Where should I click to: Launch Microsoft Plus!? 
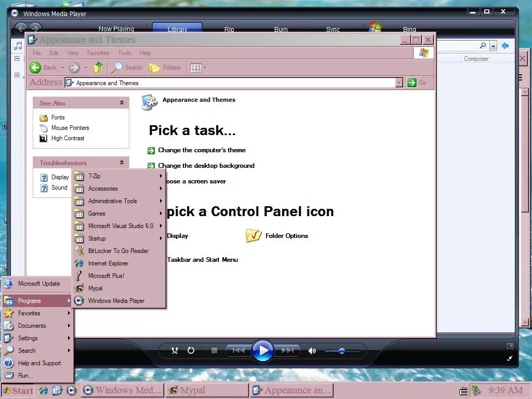coord(119,276)
